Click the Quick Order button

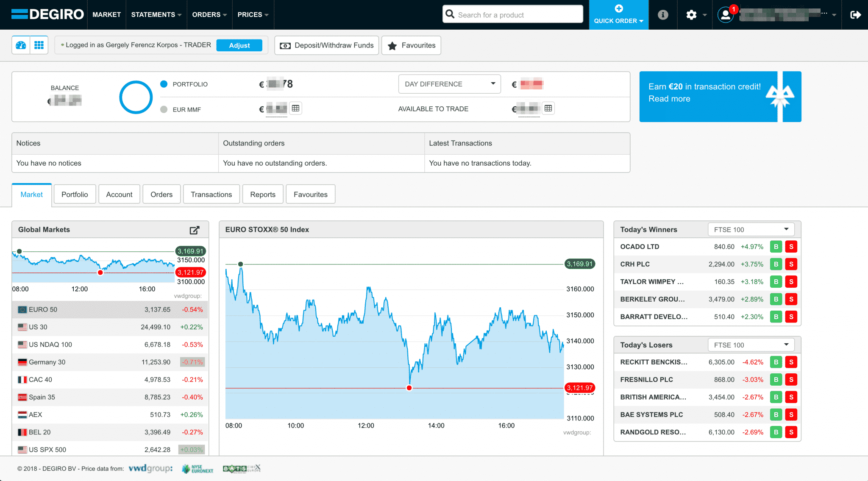618,14
